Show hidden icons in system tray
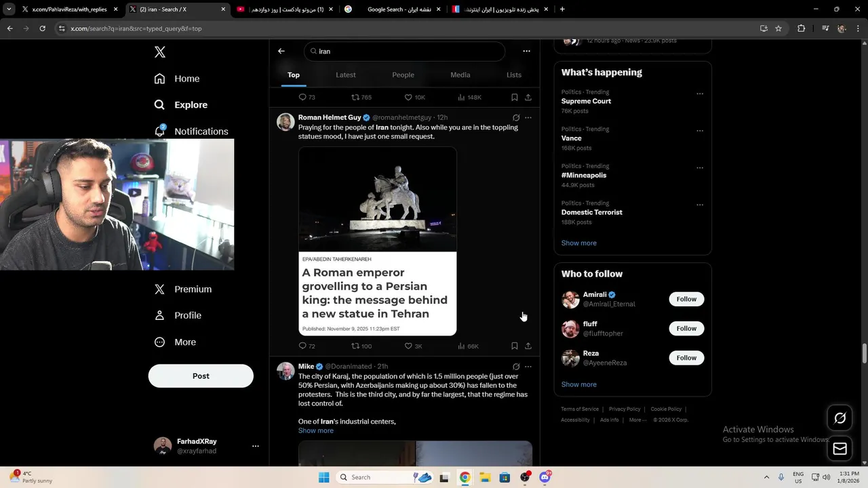Viewport: 868px width, 488px height. [766, 477]
